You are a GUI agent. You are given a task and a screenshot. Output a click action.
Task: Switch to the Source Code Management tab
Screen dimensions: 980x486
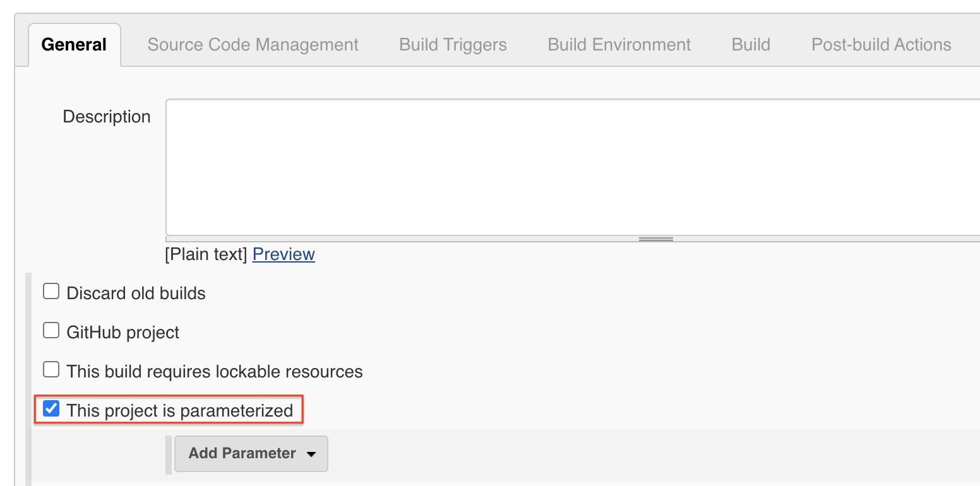[x=253, y=44]
